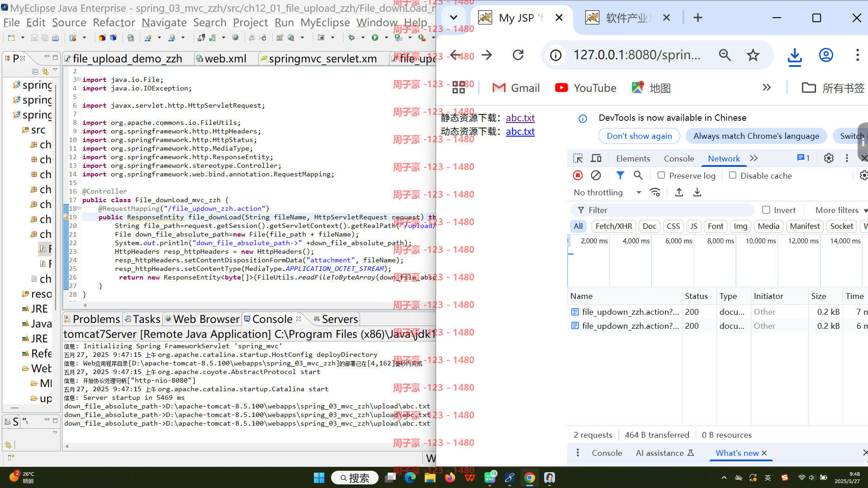Open the Run button dropdown arrow in MyEclipse
868x488 pixels.
(x=386, y=38)
